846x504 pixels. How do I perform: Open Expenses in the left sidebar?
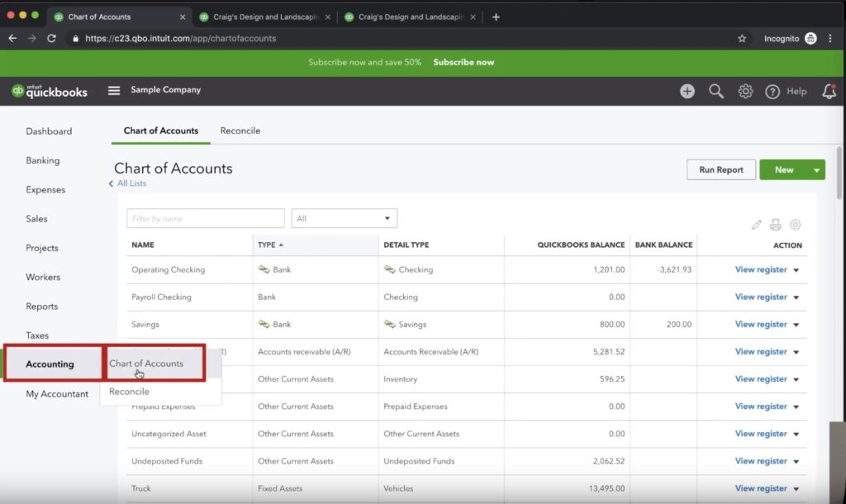point(45,189)
